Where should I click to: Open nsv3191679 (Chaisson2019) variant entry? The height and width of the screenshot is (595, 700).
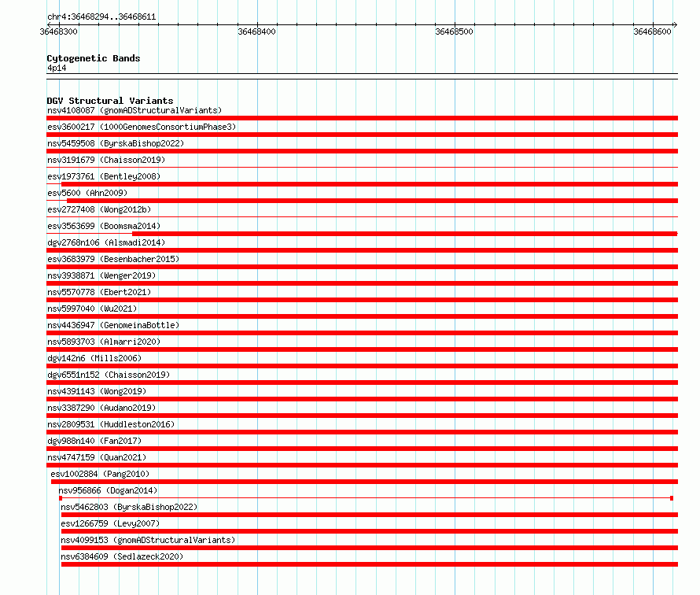pos(106,160)
